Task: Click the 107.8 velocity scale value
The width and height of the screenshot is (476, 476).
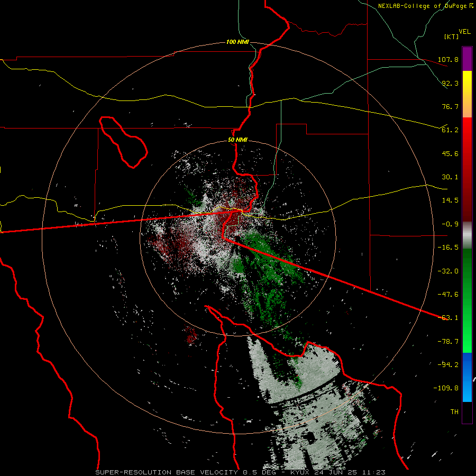Action: (x=448, y=59)
